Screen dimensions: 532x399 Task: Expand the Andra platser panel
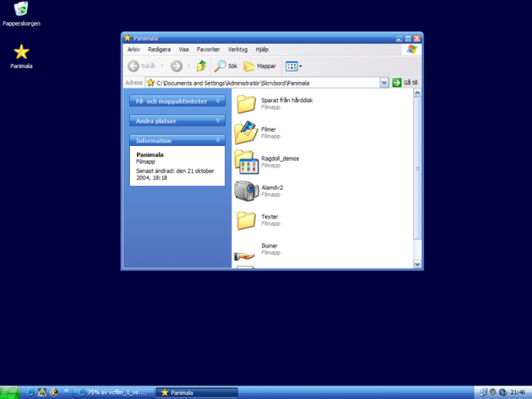(219, 121)
